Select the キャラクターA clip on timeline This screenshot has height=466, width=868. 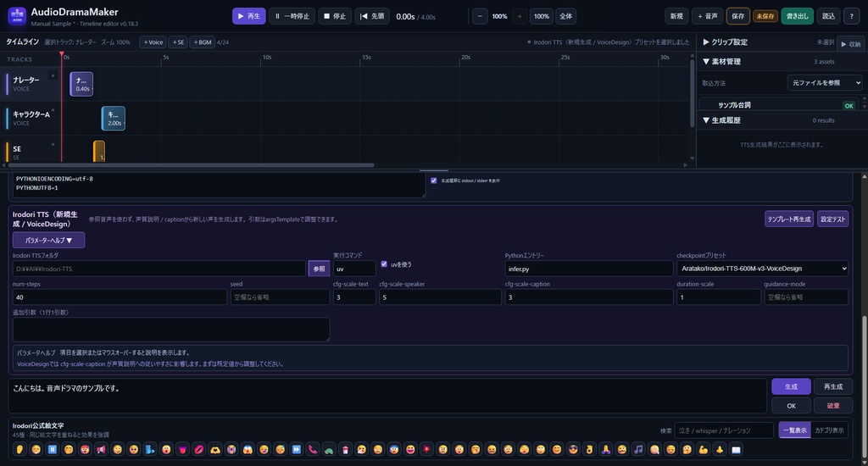point(114,119)
